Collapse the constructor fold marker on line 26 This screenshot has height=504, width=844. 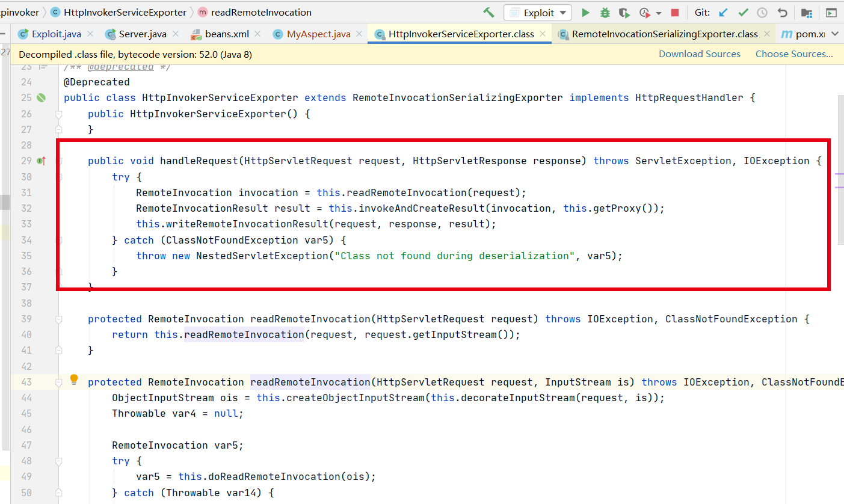(59, 114)
